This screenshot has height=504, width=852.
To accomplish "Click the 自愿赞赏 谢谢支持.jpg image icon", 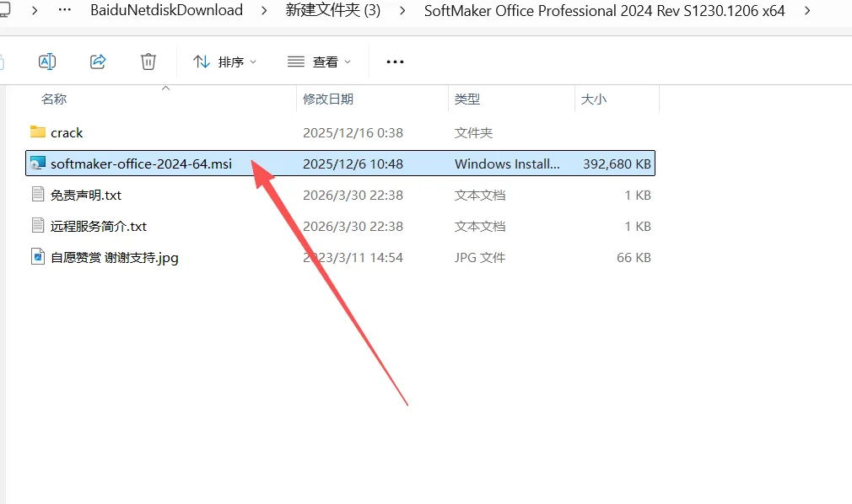I will [x=37, y=256].
